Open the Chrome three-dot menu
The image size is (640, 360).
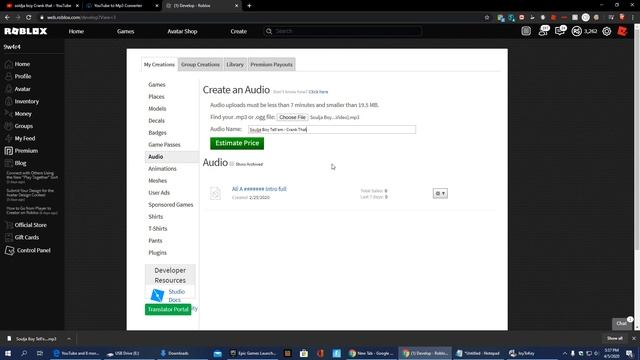coord(633,18)
